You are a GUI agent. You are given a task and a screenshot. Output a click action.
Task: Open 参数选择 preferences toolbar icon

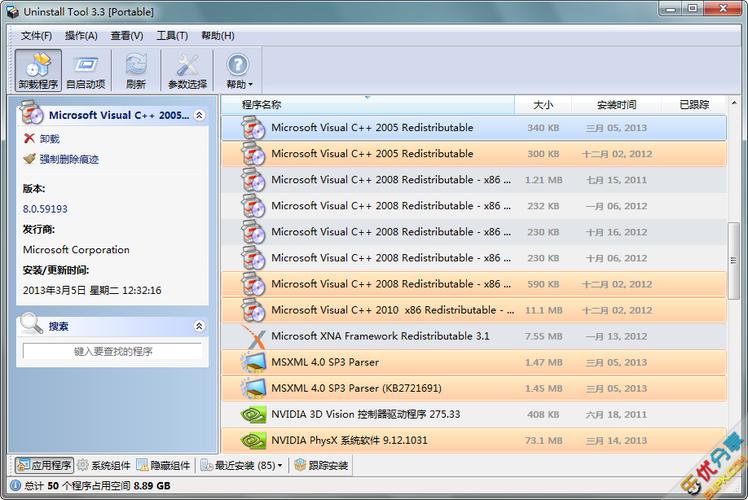pos(187,71)
